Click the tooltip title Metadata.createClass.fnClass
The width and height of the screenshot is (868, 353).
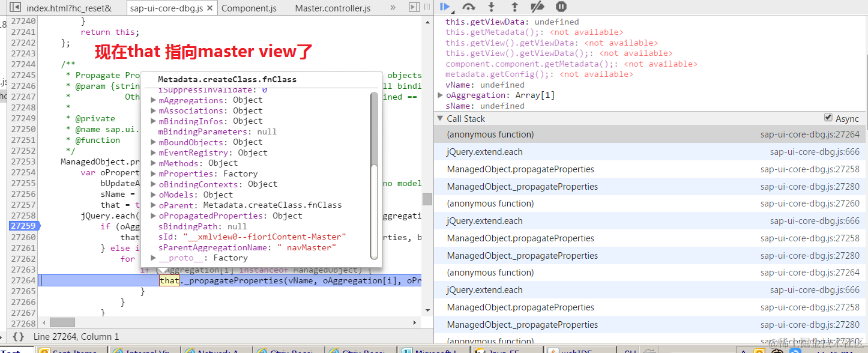227,79
